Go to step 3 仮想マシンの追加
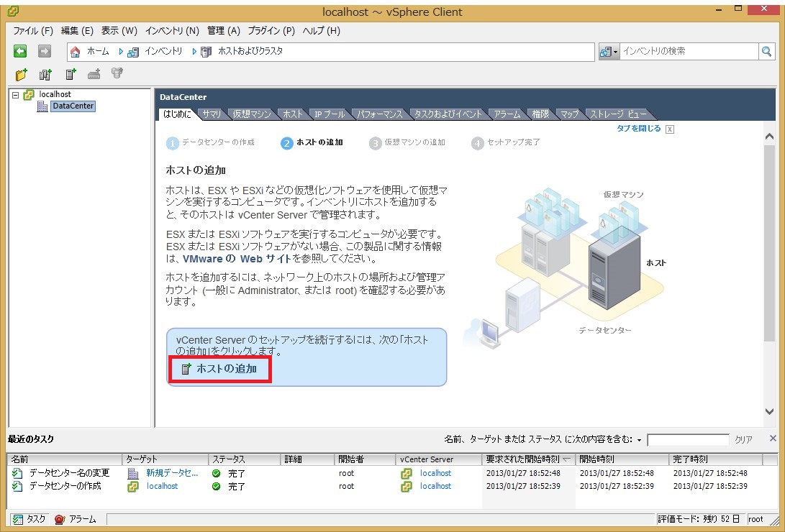This screenshot has width=785, height=532. (407, 143)
